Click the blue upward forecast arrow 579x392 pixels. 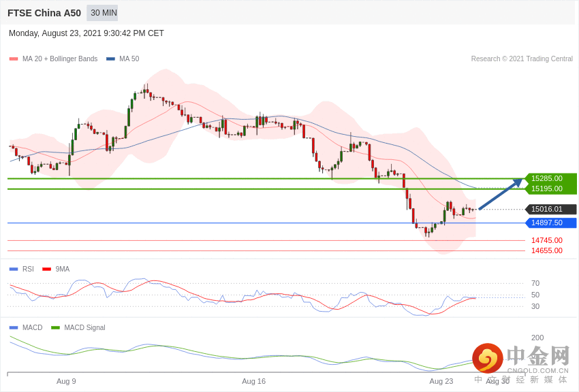[501, 194]
